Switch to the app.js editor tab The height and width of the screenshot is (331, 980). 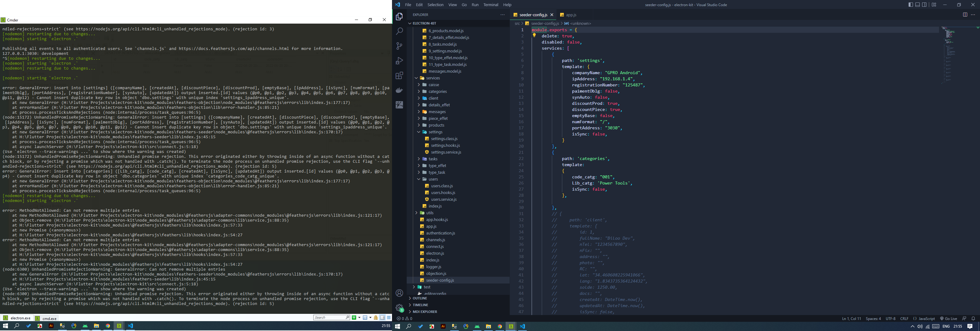point(571,15)
